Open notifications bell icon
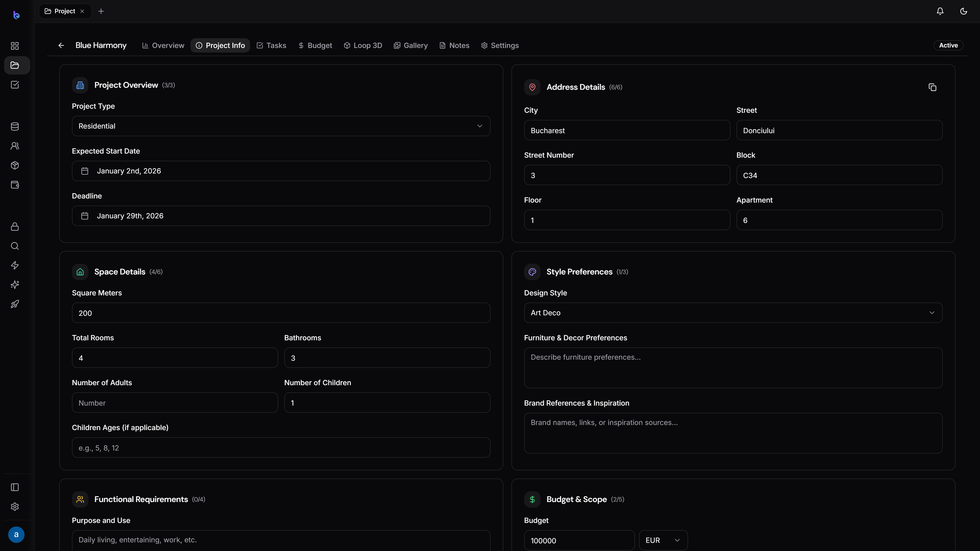 click(940, 11)
